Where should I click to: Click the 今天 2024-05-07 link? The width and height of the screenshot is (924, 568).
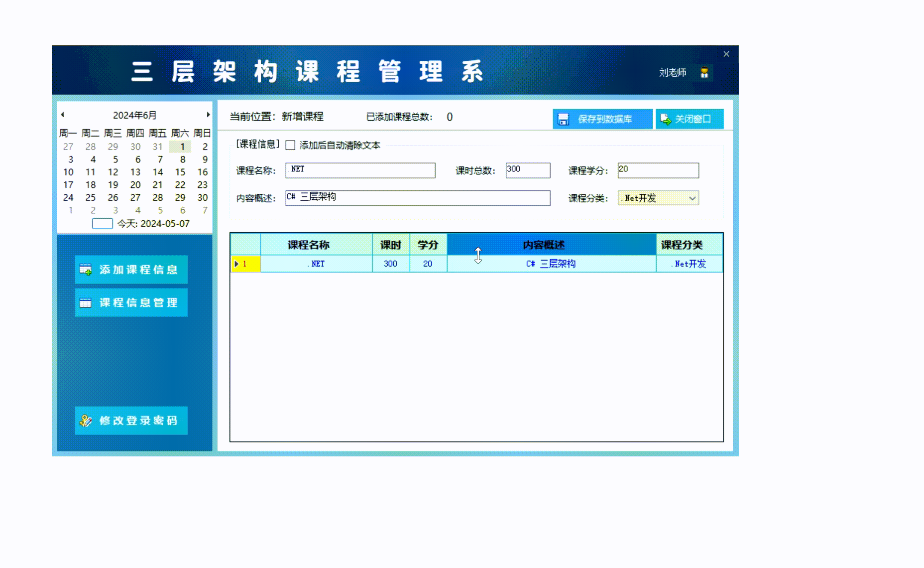pyautogui.click(x=153, y=224)
